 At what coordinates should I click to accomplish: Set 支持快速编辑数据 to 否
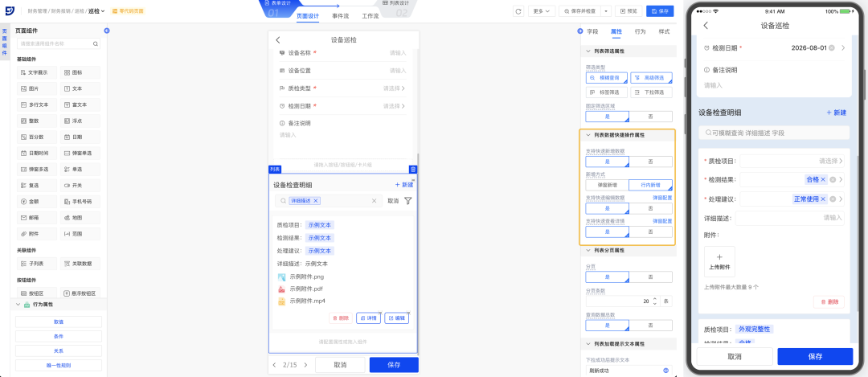pos(651,209)
